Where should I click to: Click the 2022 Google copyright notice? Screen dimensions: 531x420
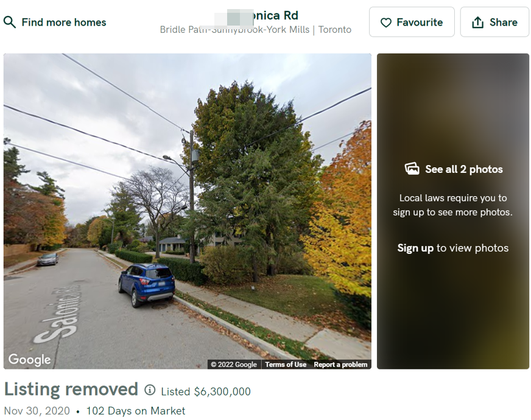tap(234, 365)
